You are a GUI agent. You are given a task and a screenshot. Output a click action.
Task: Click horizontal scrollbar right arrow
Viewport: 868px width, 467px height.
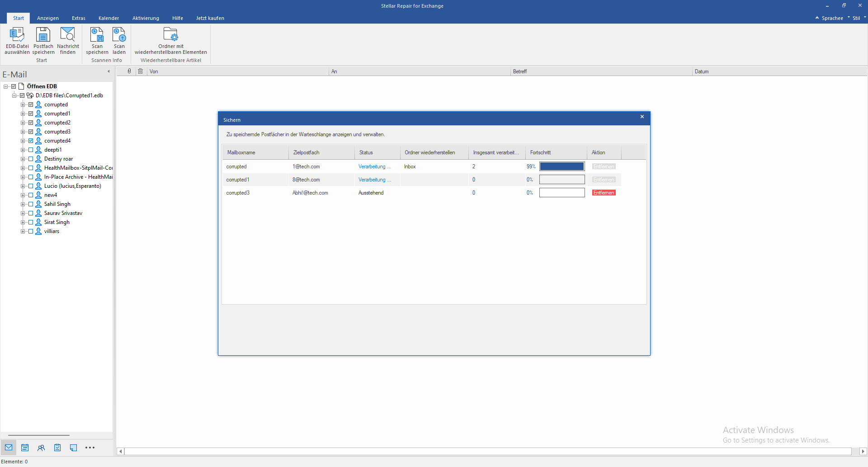point(863,451)
